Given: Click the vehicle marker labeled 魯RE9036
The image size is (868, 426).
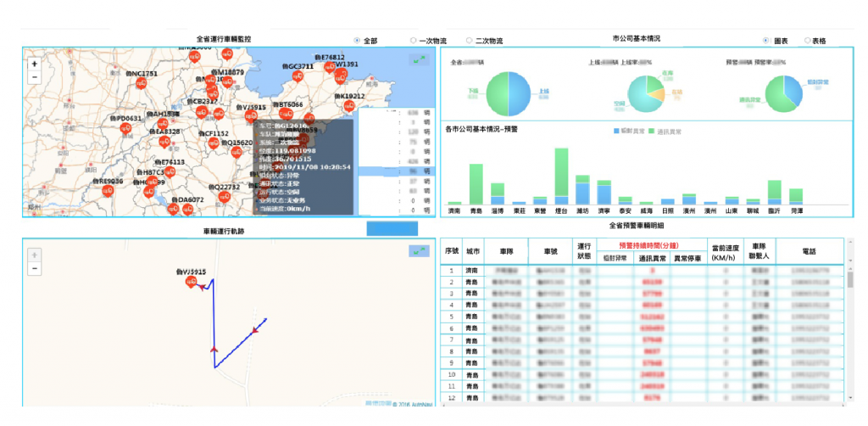Looking at the screenshot, I should pyautogui.click(x=108, y=191).
